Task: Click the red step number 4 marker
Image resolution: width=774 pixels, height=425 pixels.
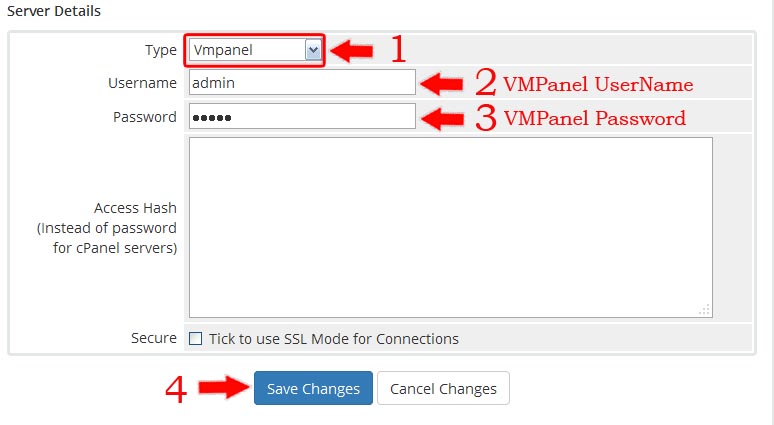Action: point(176,389)
